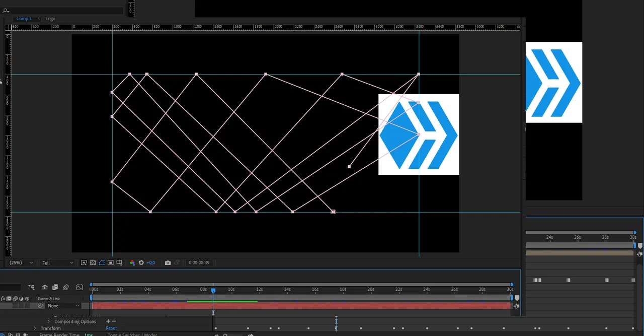Screen dimensions: 644x336
Task: Expand the Compositing Options group
Action: (49, 321)
